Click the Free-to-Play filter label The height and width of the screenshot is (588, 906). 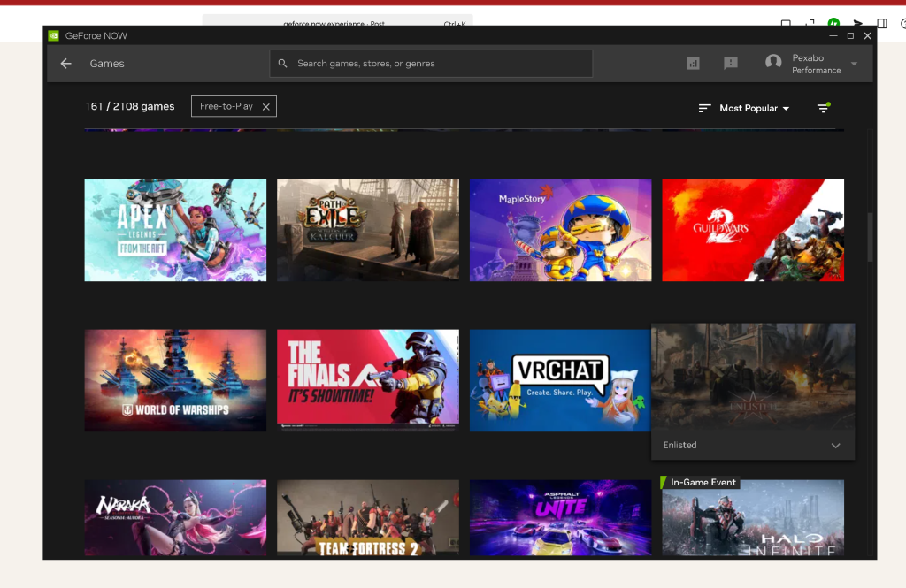tap(226, 106)
